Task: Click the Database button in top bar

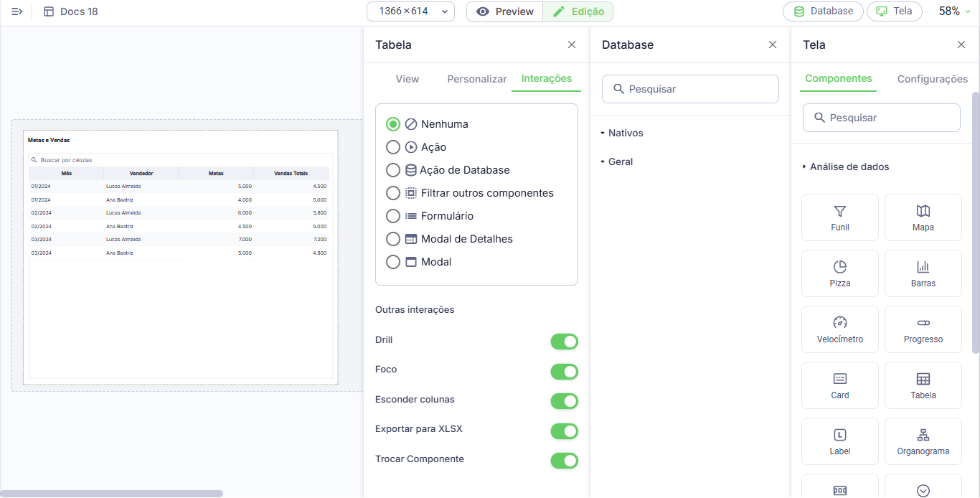Action: click(823, 11)
